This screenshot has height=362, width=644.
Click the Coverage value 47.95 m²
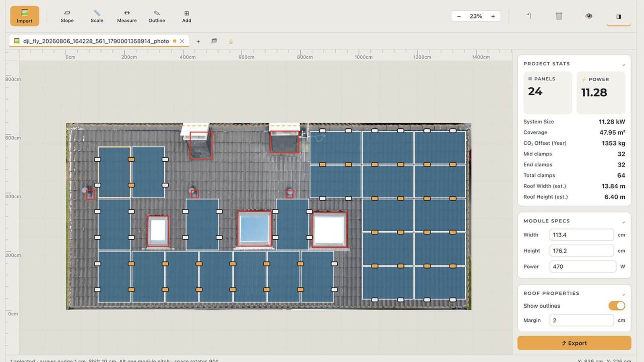(x=612, y=132)
